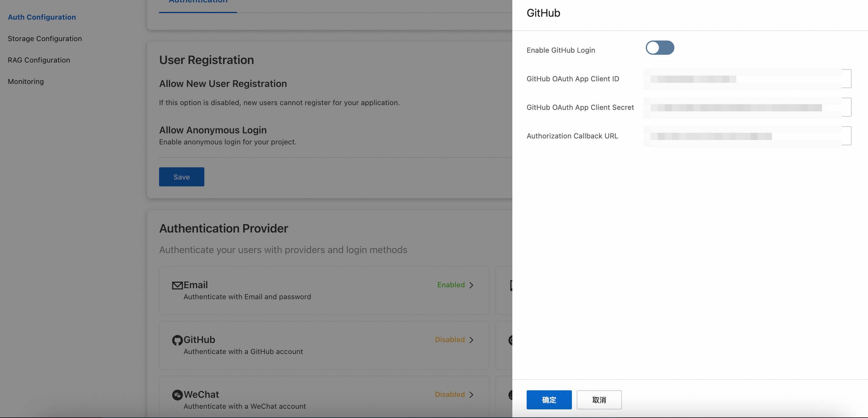Click the GitHub octocat logo icon
868x418 pixels.
[177, 340]
